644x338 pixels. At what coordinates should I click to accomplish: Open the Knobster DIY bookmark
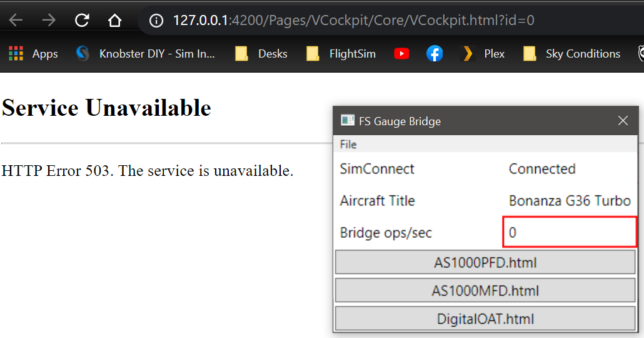[146, 54]
